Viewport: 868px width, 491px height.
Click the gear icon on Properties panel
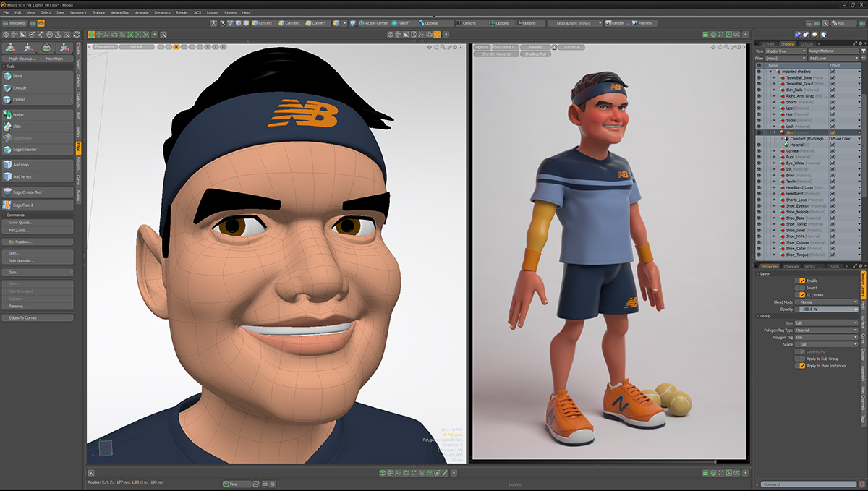pos(861,267)
